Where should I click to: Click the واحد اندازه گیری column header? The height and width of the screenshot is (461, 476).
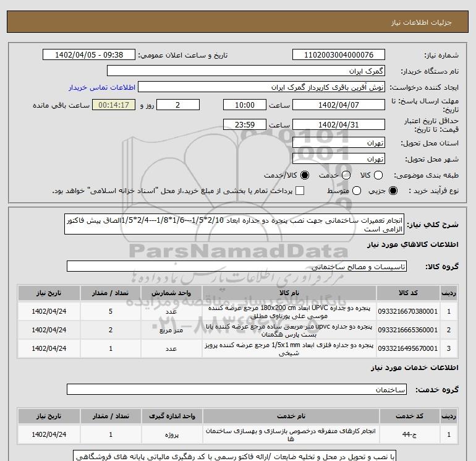point(172,416)
